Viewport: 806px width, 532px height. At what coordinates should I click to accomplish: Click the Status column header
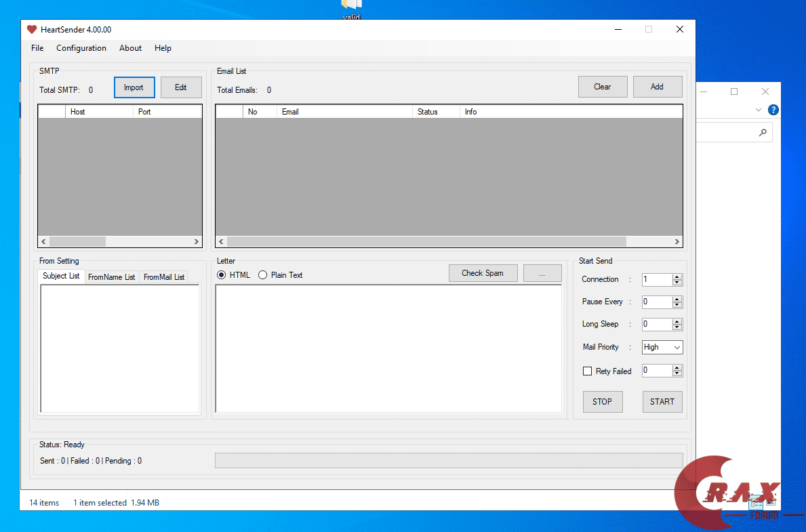pyautogui.click(x=436, y=112)
